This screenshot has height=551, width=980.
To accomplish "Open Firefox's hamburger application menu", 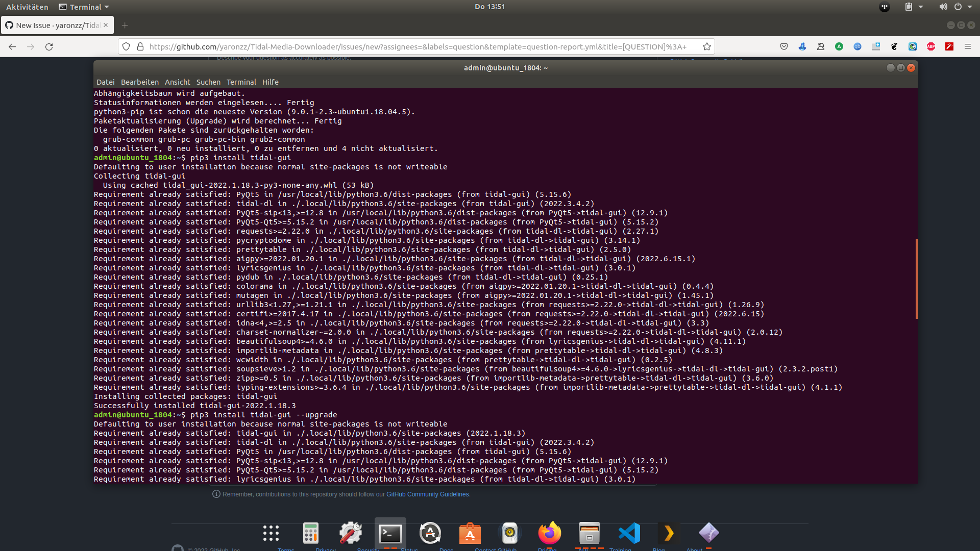I will (968, 46).
